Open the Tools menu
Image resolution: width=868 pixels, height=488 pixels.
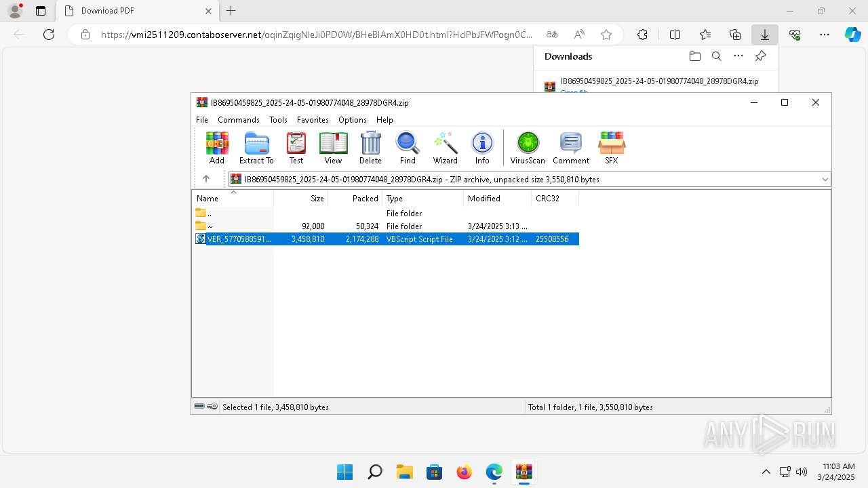[278, 120]
